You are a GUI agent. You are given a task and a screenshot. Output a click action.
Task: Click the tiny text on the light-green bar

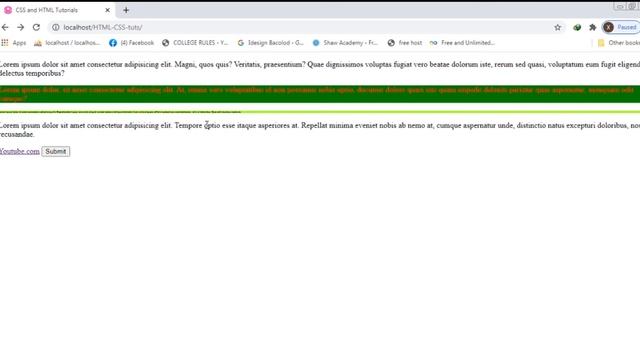pyautogui.click(x=120, y=111)
